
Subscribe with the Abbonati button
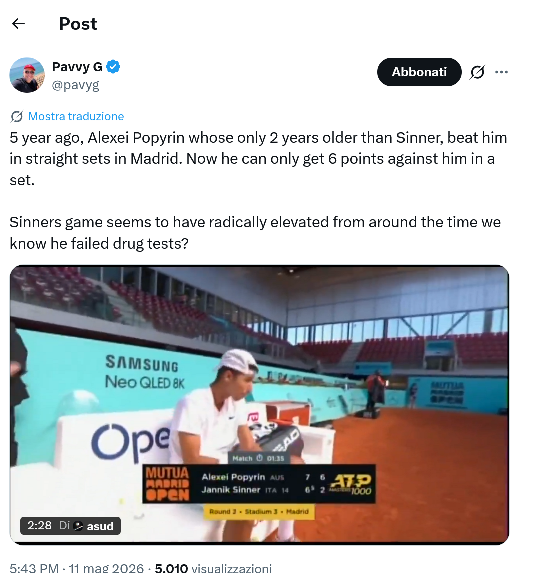419,72
